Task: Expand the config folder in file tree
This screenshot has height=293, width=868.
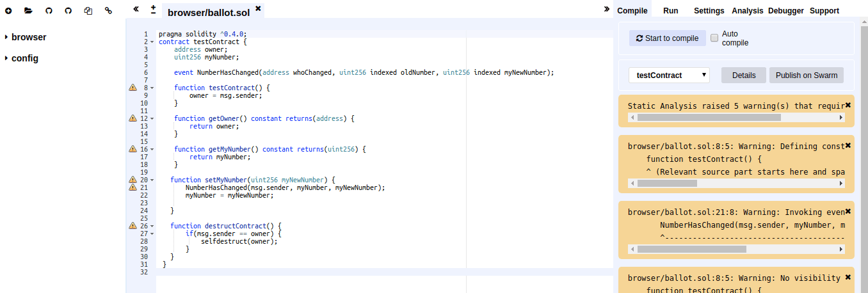Action: tap(6, 58)
